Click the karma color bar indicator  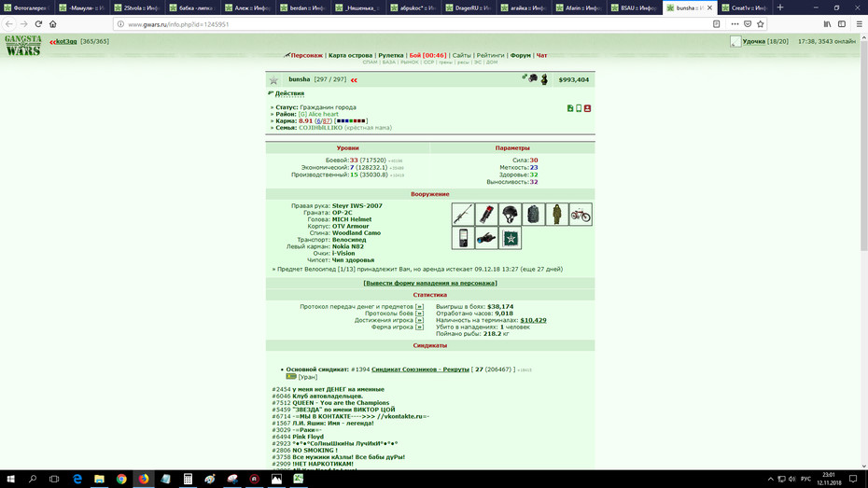point(351,121)
